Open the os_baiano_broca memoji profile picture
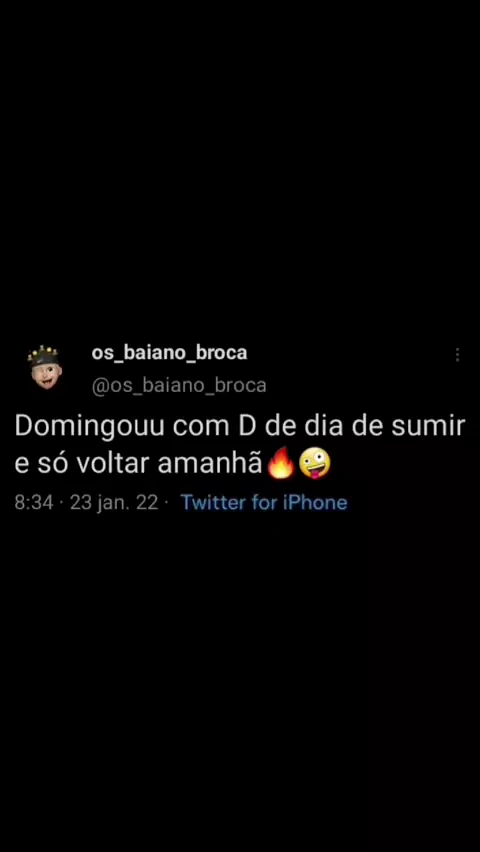The image size is (480, 852). pos(45,367)
